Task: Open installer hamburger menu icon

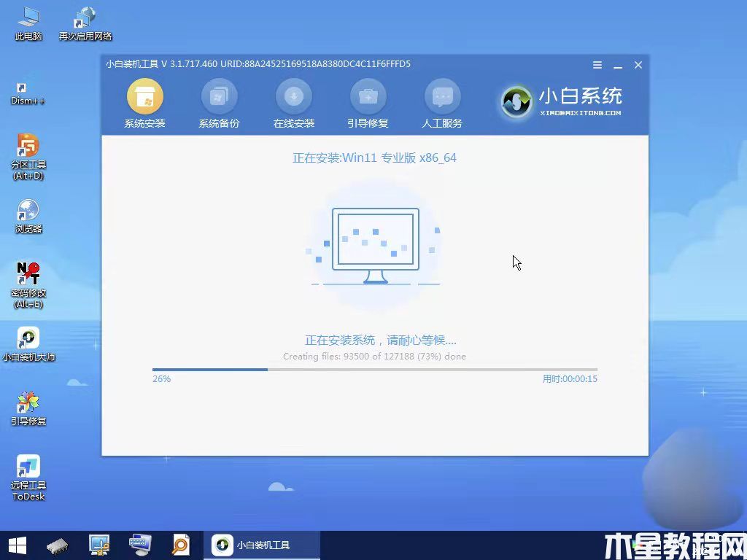Action: tap(597, 65)
